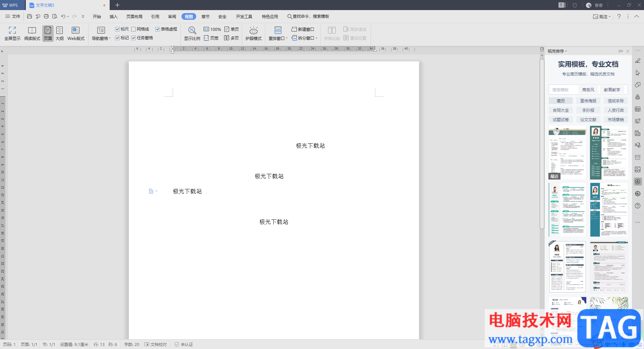Image resolution: width=644 pixels, height=349 pixels.
Task: Close the 稻壳推荐 side panel
Action: pyautogui.click(x=628, y=51)
